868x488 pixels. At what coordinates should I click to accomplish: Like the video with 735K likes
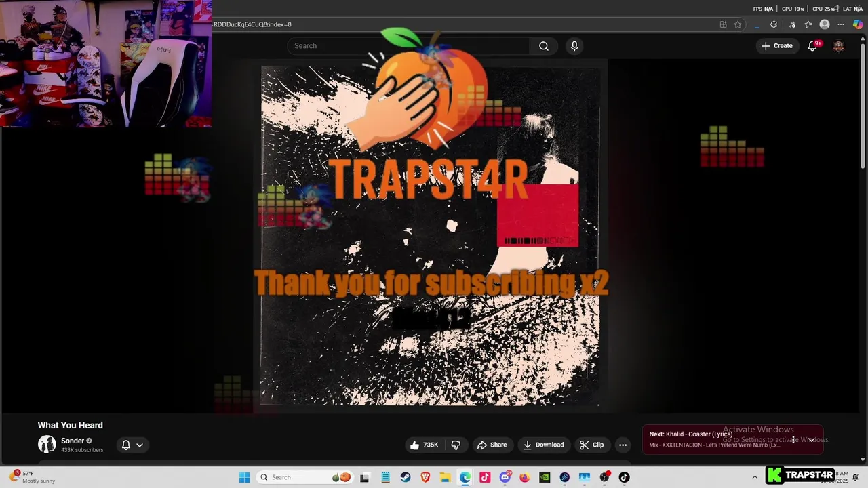(424, 445)
